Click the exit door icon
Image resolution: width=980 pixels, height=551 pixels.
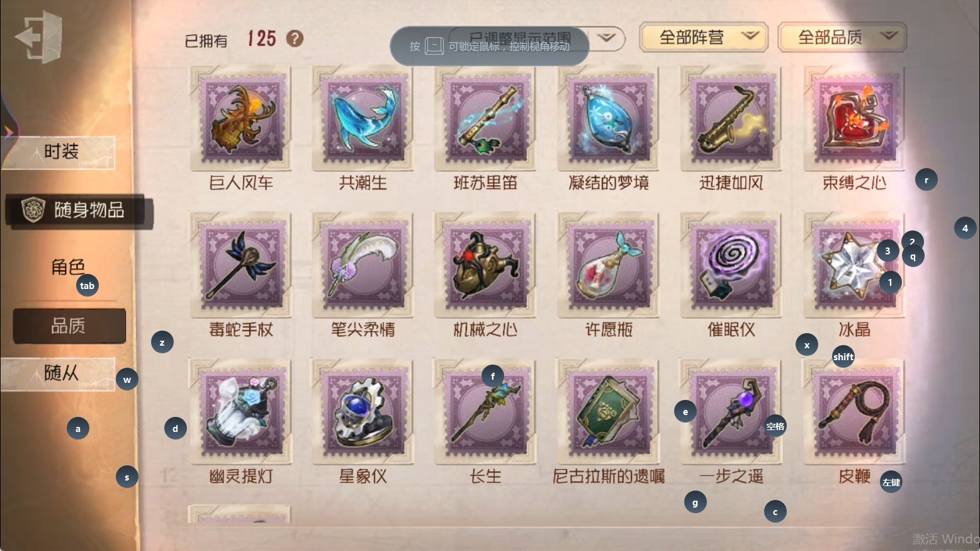(38, 37)
